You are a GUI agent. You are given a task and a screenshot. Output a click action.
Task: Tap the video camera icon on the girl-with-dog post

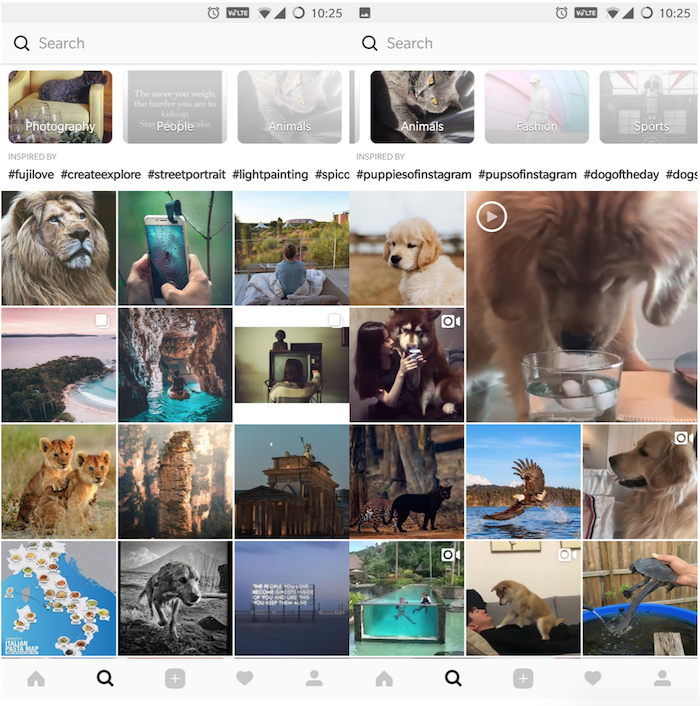[450, 321]
